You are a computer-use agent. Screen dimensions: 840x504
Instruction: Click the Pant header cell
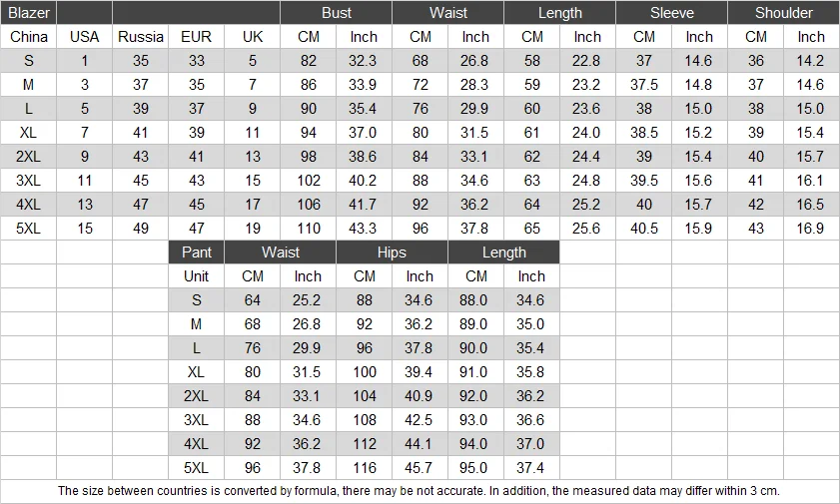(x=196, y=252)
